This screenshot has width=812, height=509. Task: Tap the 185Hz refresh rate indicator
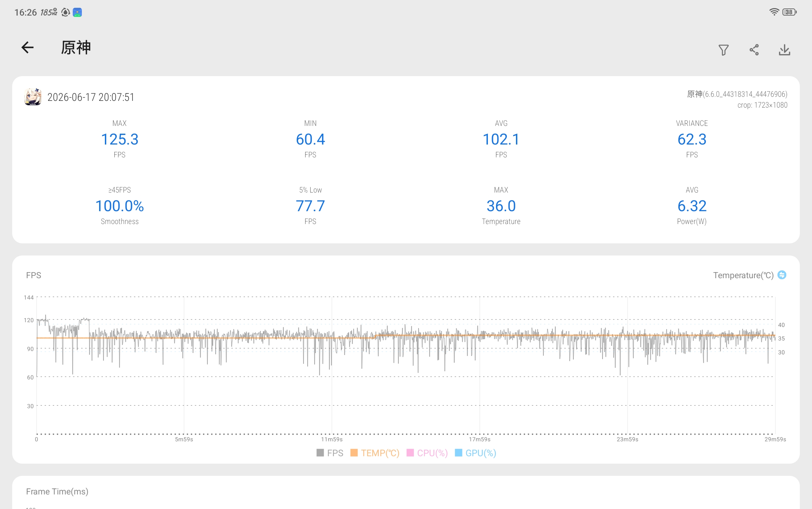pyautogui.click(x=49, y=13)
